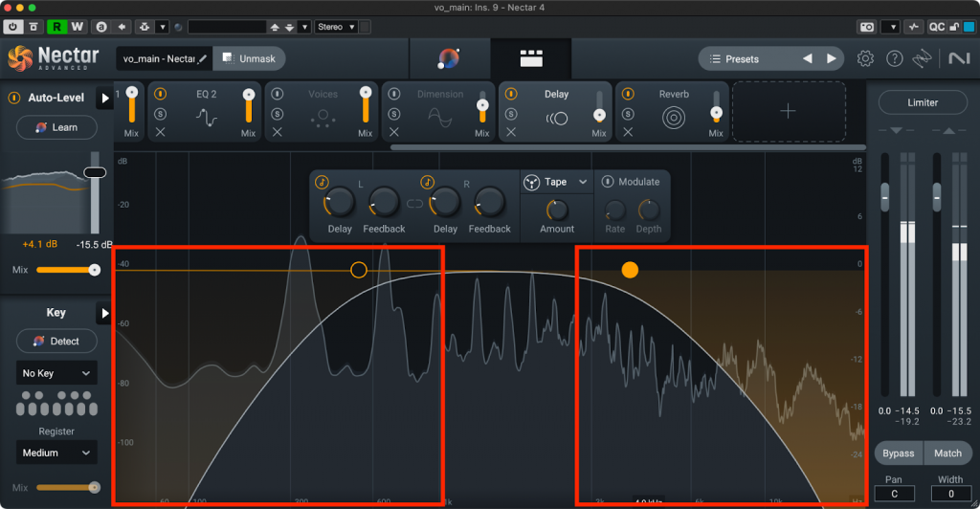
Task: Open the Vocal Assistant view
Action: coord(449,59)
